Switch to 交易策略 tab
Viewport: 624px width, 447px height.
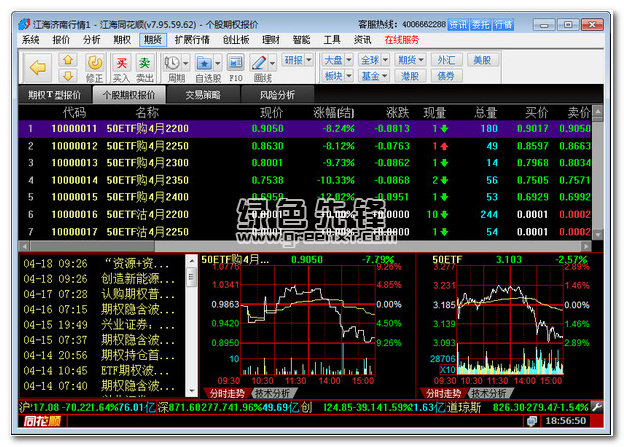(203, 95)
